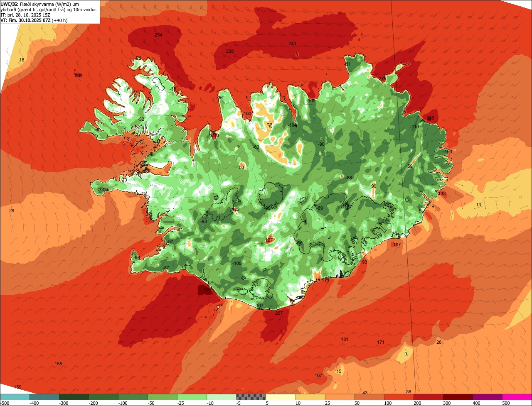The height and width of the screenshot is (406, 532).
Task: Click the subtitle line ending '10m vindur.'
Action: tap(49, 9)
